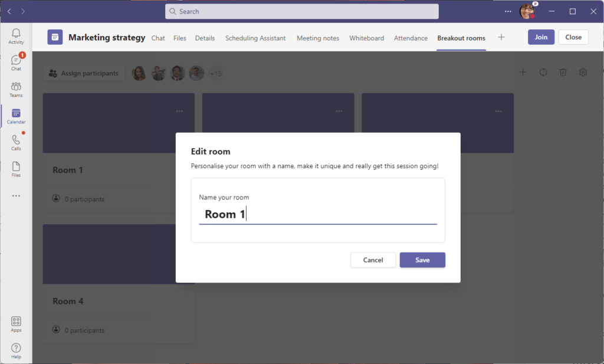The width and height of the screenshot is (604, 364).
Task: Click the Marketing strategy meeting calendar icon
Action: pyautogui.click(x=55, y=37)
